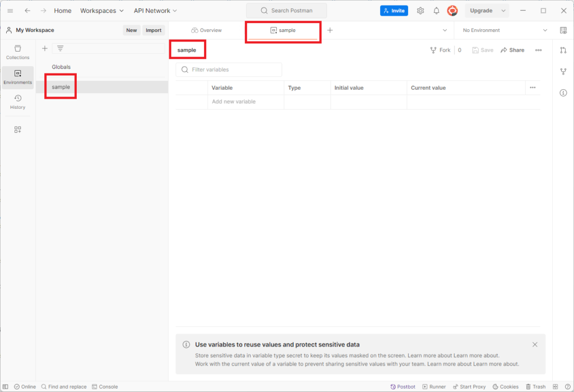Open forks icon in right sidebar

coord(563,71)
